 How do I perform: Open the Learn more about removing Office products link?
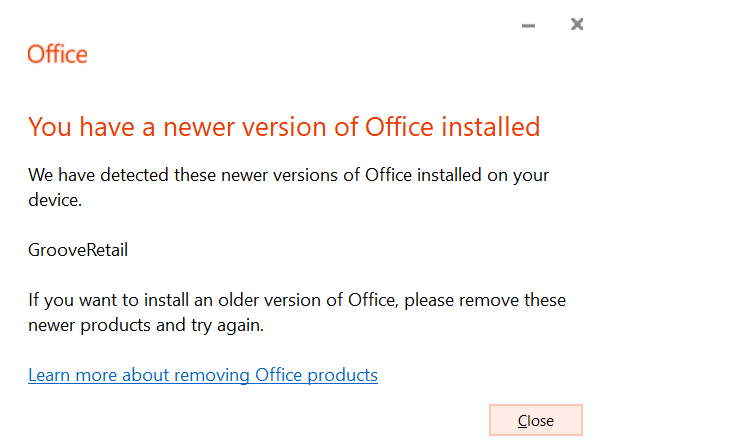203,375
